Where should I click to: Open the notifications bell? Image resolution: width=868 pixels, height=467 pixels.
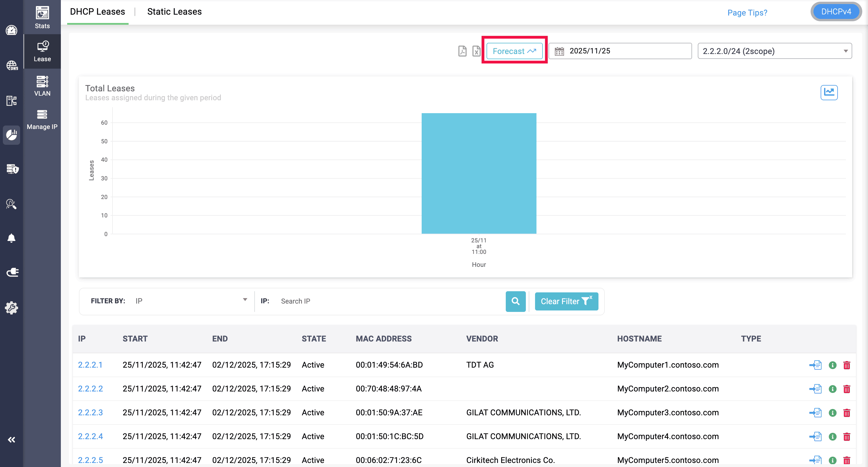click(11, 238)
